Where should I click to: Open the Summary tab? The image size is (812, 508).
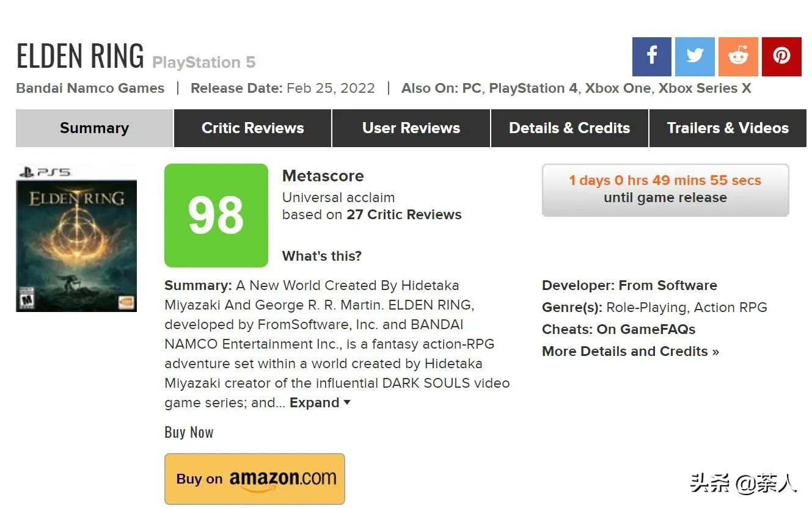click(x=94, y=128)
